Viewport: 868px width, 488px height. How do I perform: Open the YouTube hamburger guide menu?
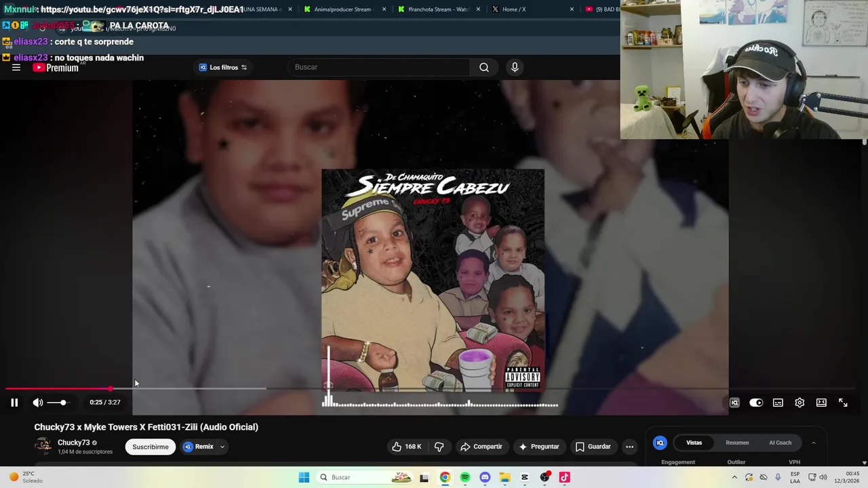pyautogui.click(x=16, y=67)
